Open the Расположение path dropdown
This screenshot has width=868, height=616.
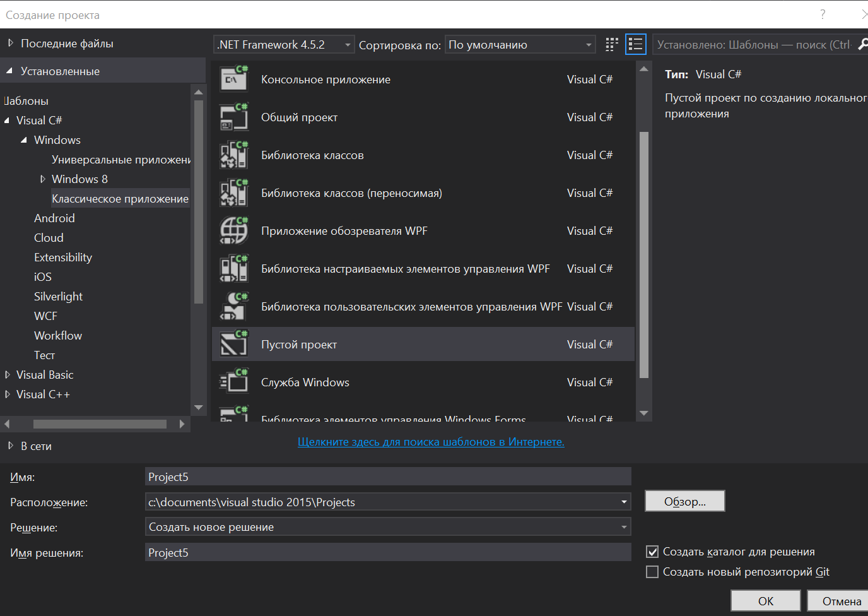coord(624,502)
